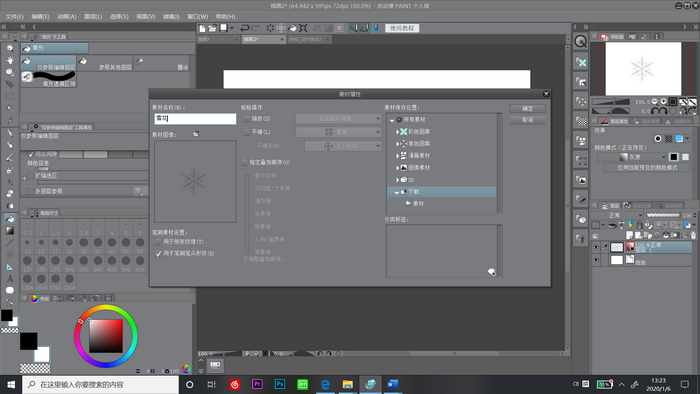Select the Fill bucket tool in toolbar

[x=9, y=218]
